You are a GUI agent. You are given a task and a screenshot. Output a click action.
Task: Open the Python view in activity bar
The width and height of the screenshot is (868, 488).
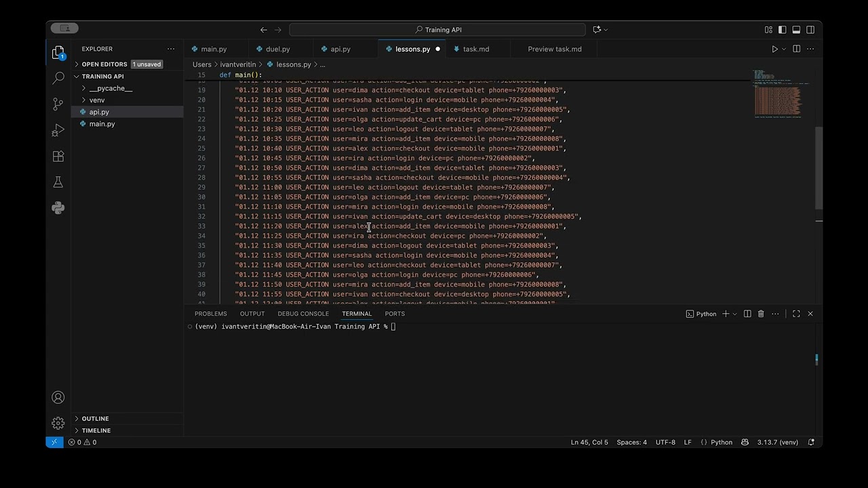pyautogui.click(x=58, y=208)
